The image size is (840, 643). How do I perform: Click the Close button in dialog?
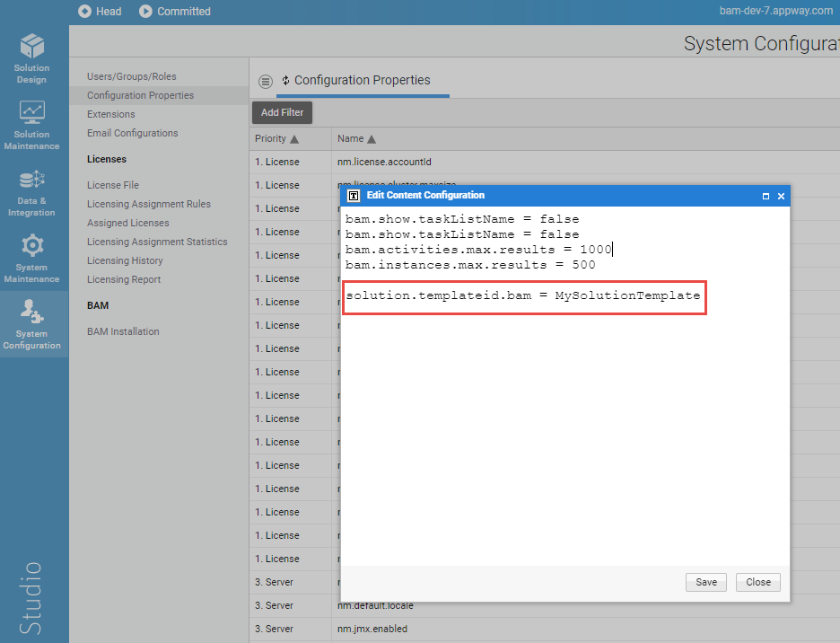(758, 583)
